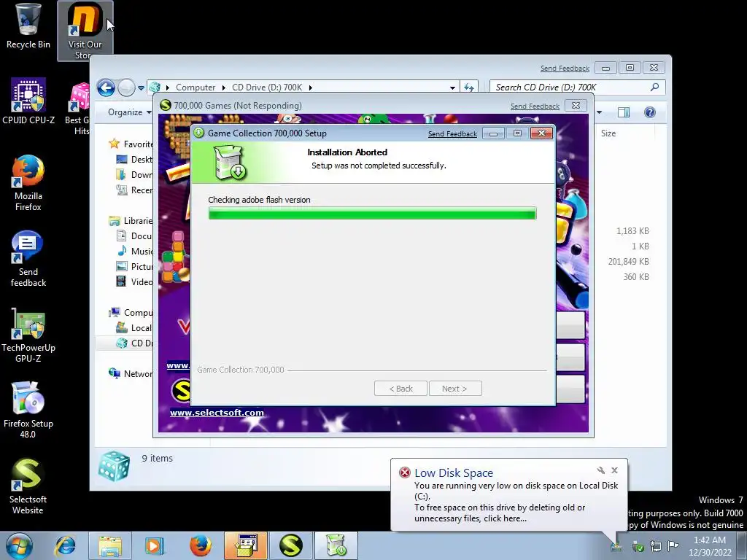Switch to the installer taskbar button
Screen dimensions: 747x560
(x=336, y=545)
